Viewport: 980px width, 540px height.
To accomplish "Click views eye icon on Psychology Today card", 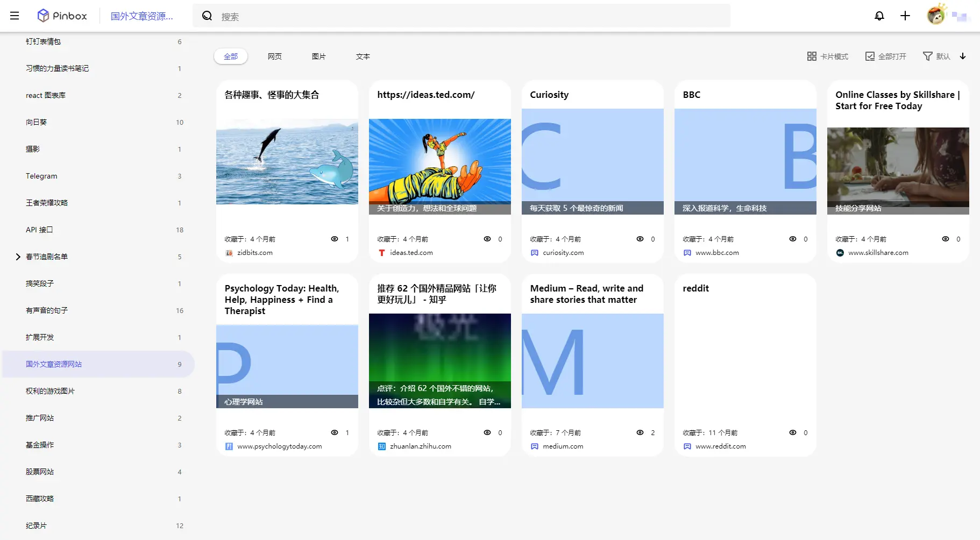I will coord(335,432).
